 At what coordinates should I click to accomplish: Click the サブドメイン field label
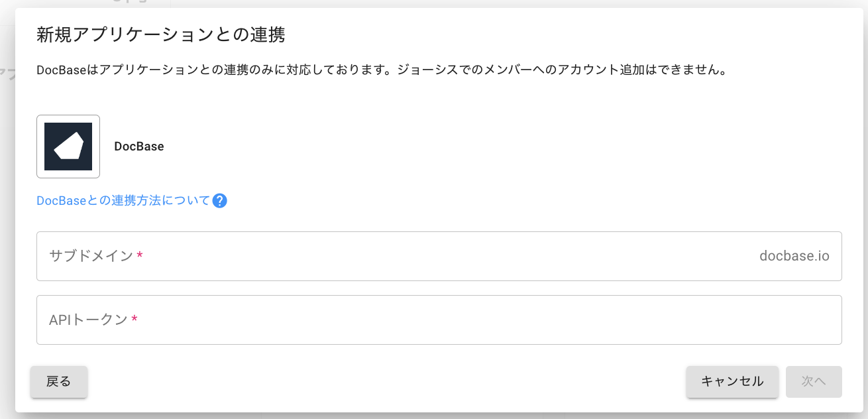[91, 256]
